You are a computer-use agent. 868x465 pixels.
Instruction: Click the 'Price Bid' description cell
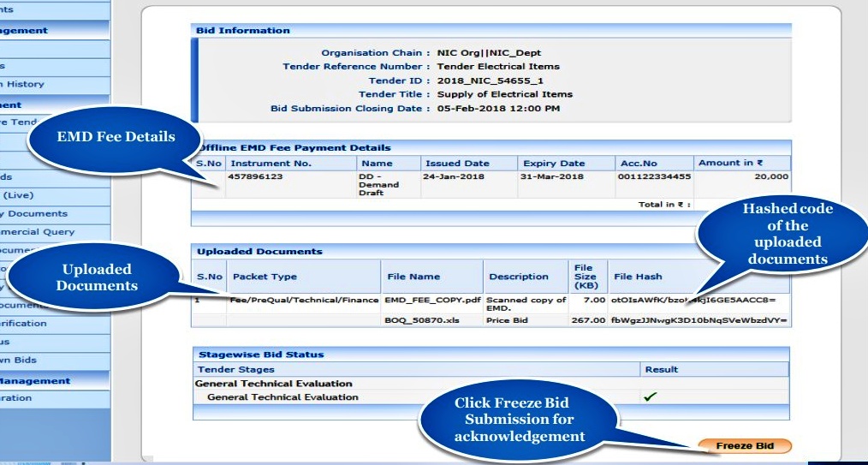(507, 320)
